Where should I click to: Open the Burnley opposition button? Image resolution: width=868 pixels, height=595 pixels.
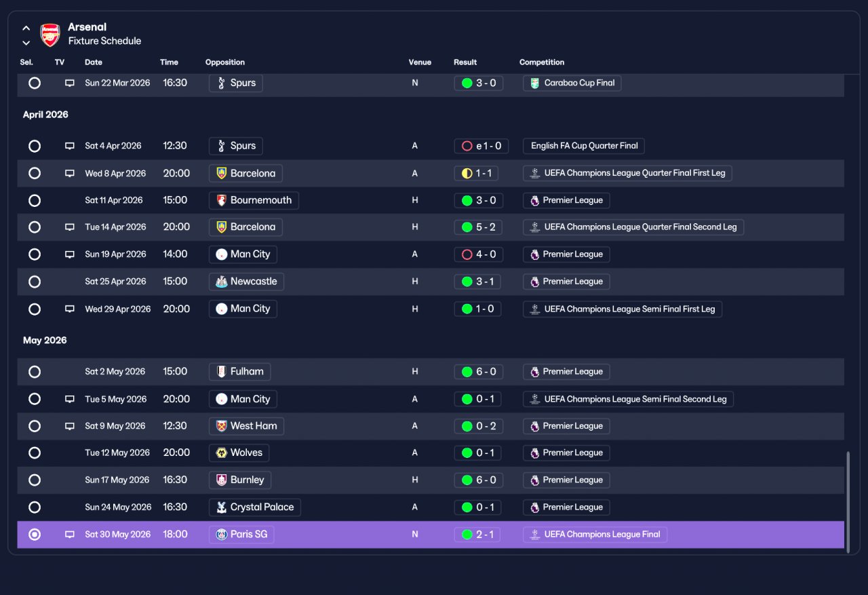point(240,480)
